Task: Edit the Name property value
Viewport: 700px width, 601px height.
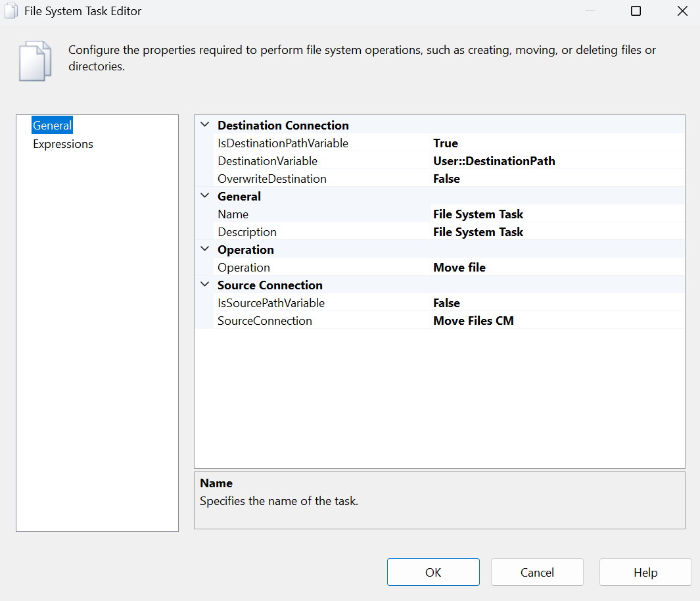Action: [557, 214]
